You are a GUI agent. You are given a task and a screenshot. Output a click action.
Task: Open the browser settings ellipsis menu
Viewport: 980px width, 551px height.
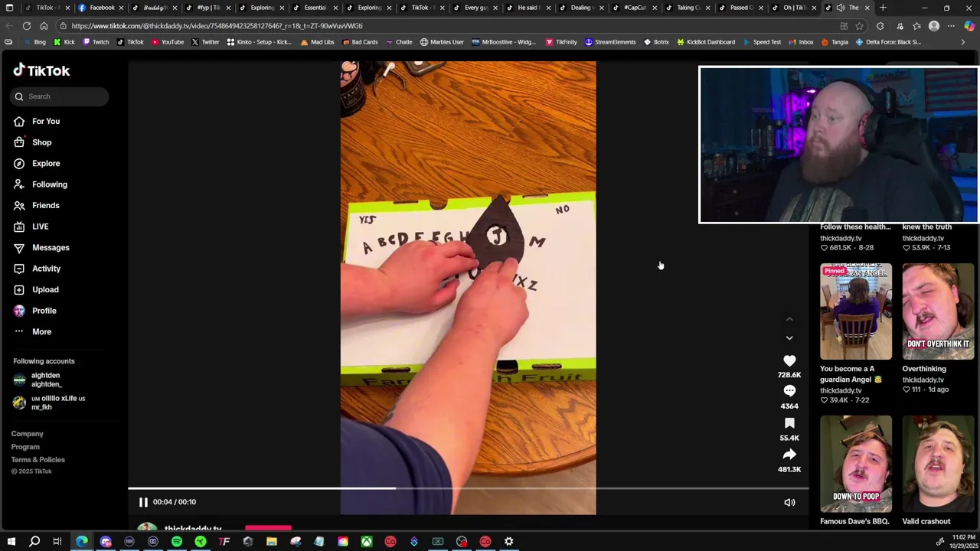pyautogui.click(x=952, y=26)
